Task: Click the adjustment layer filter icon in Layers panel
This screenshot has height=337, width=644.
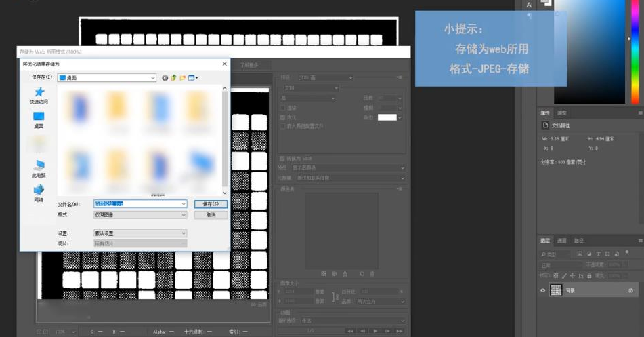Action: pos(589,254)
